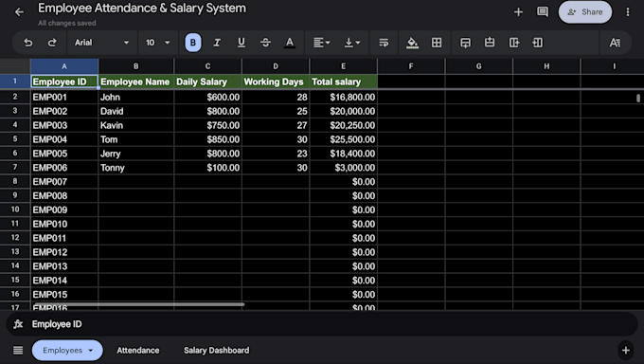Viewport: 644px width, 364px height.
Task: Open the comments icon
Action: point(543,12)
